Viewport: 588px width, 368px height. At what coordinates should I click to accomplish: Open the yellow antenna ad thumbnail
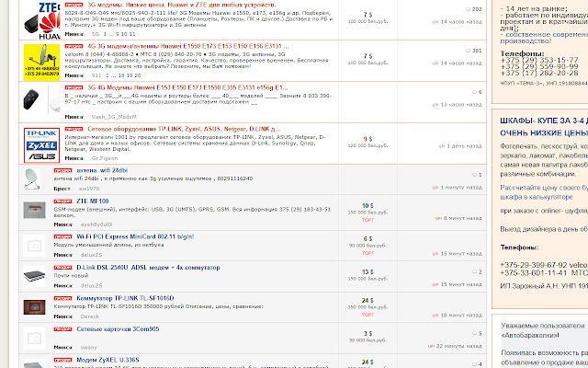pyautogui.click(x=41, y=62)
